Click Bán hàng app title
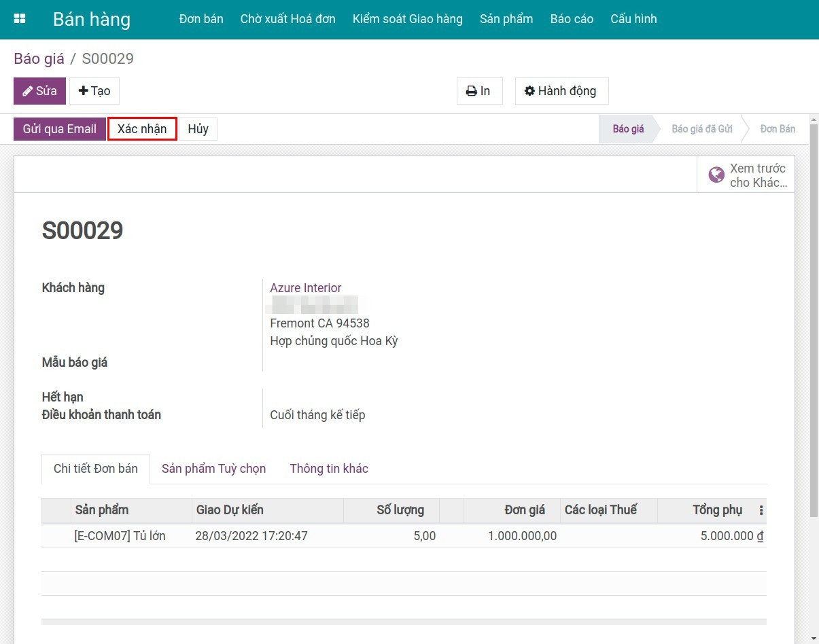819x644 pixels. (92, 19)
